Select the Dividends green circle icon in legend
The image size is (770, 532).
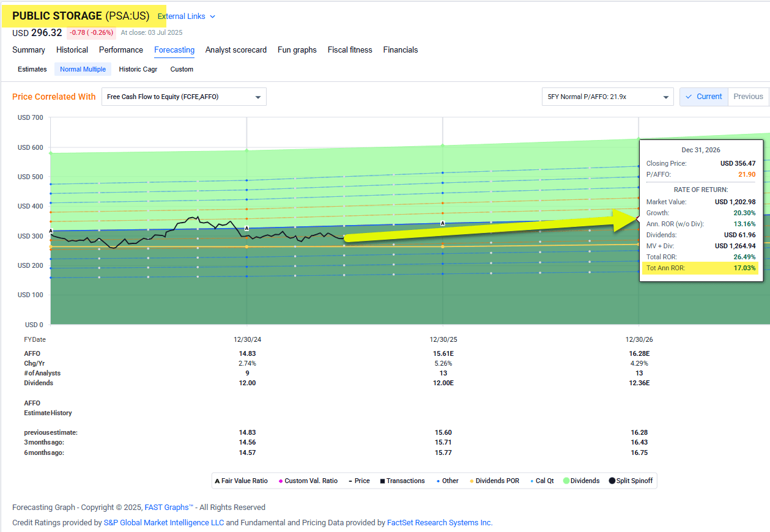tap(566, 481)
